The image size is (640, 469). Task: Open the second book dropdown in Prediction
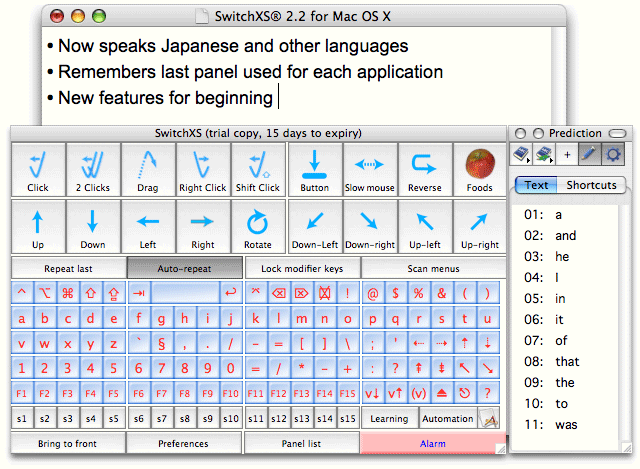tap(544, 154)
